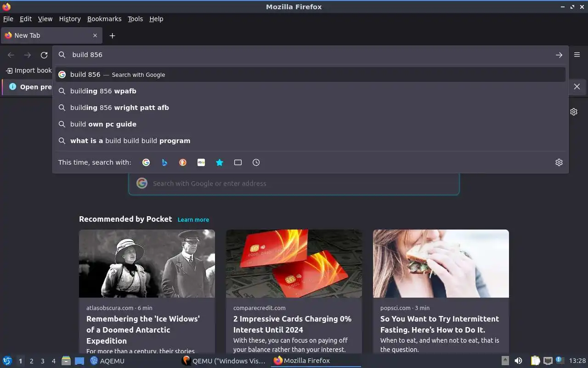Screen dimensions: 588x368
Task: Click the Import bookmarks toolbar button
Action: click(x=28, y=70)
